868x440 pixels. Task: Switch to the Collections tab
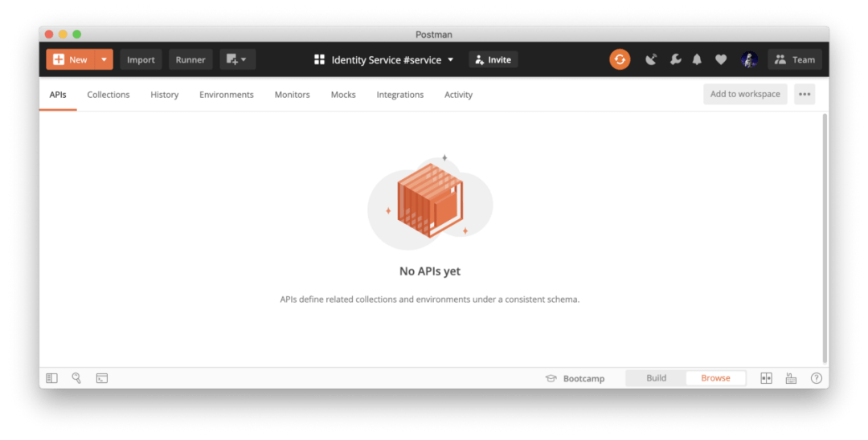point(108,95)
